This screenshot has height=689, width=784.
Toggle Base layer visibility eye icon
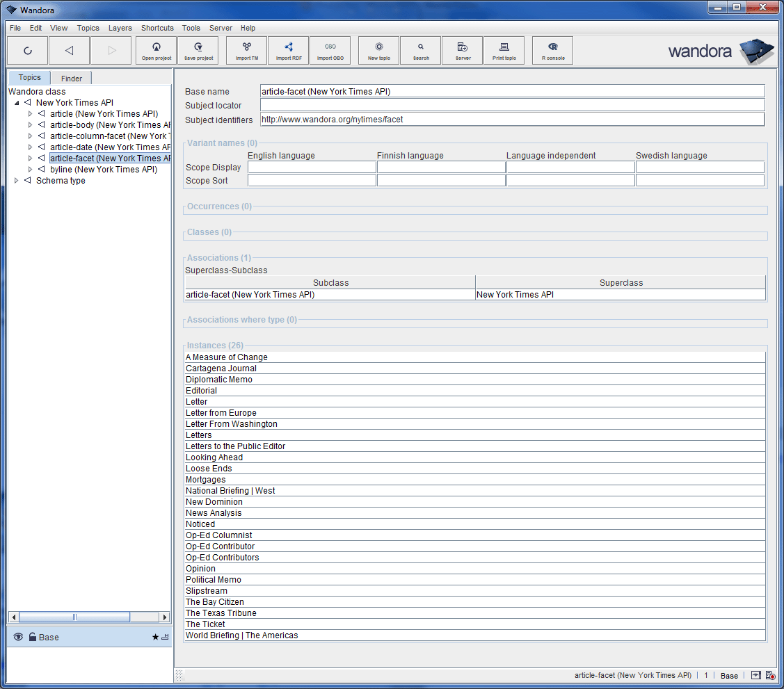18,637
